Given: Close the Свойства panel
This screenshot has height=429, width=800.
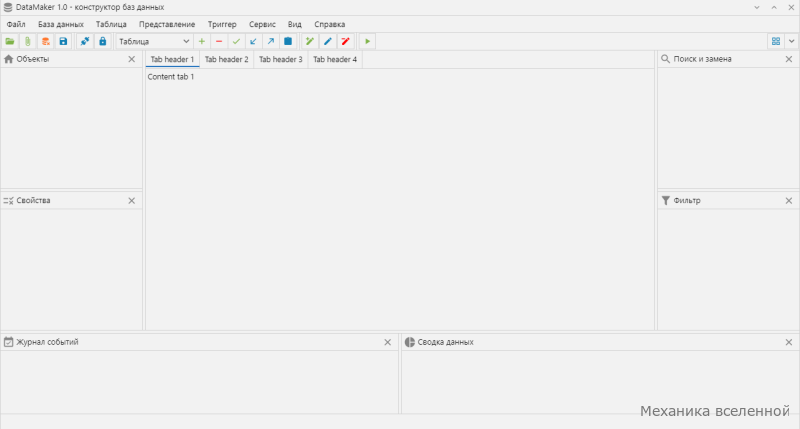Looking at the screenshot, I should [x=132, y=200].
